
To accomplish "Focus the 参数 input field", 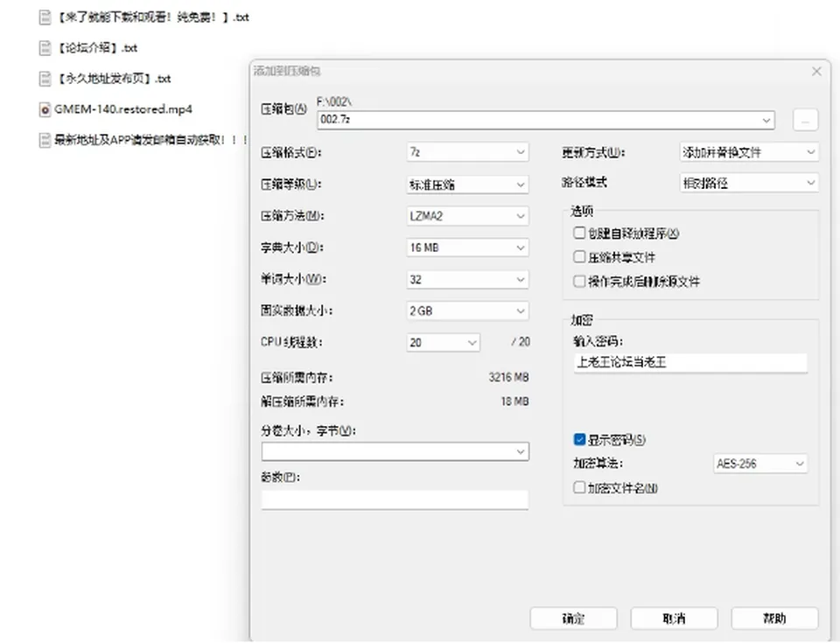I will [395, 500].
